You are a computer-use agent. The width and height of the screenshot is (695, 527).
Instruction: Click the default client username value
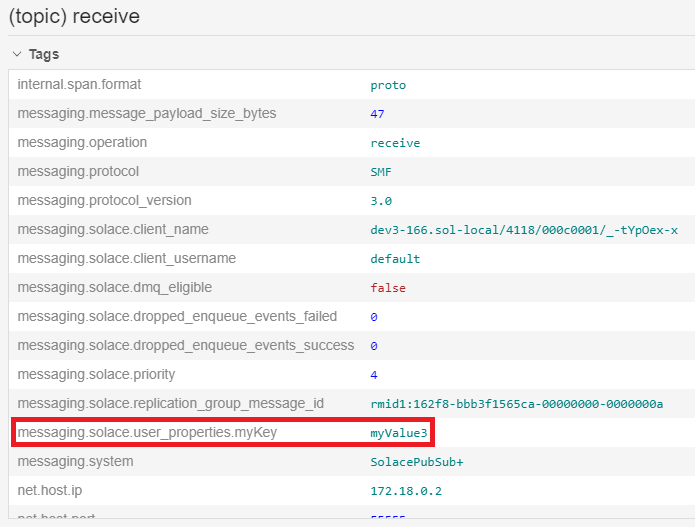[x=395, y=260]
